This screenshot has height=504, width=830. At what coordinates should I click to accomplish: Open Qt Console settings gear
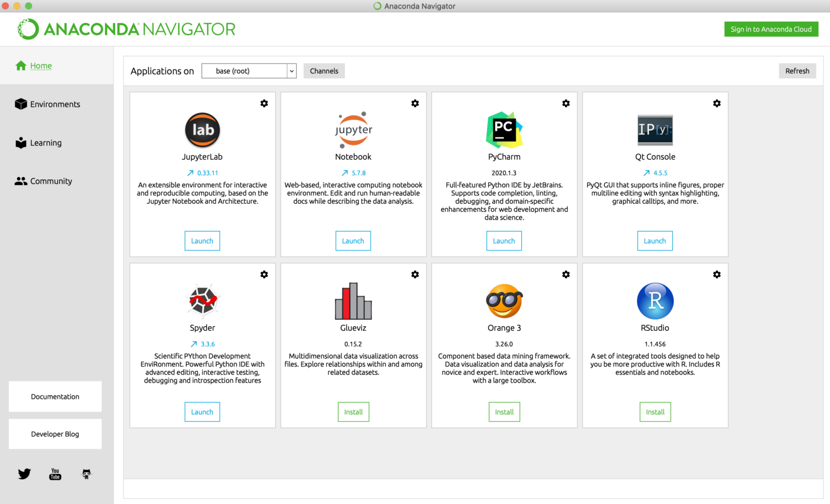coord(717,103)
